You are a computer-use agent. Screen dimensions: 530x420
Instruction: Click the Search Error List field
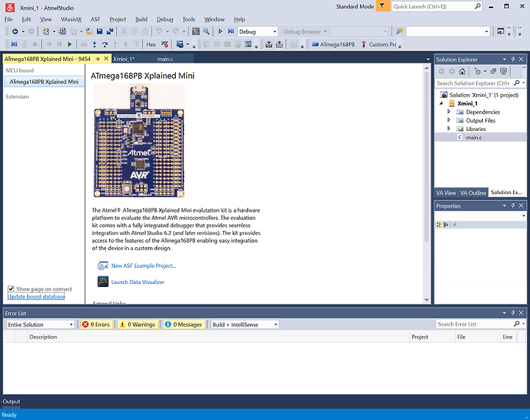pos(480,324)
